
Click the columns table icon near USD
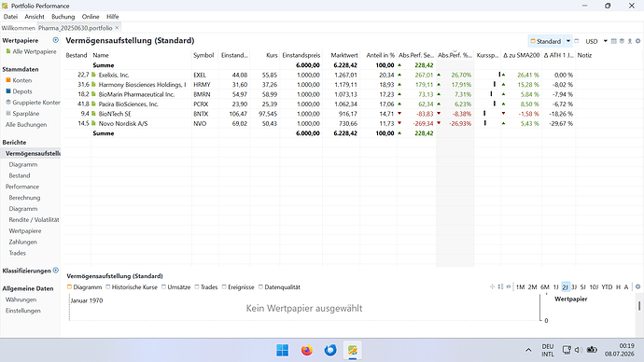click(613, 41)
